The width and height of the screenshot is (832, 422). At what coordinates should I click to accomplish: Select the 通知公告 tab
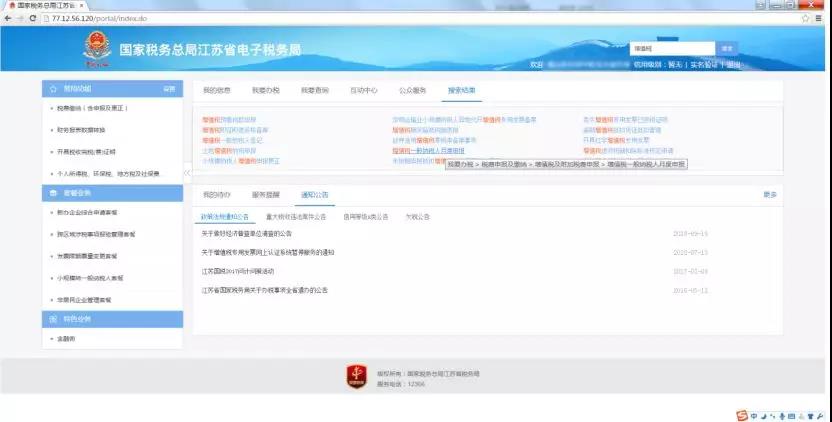coord(315,195)
